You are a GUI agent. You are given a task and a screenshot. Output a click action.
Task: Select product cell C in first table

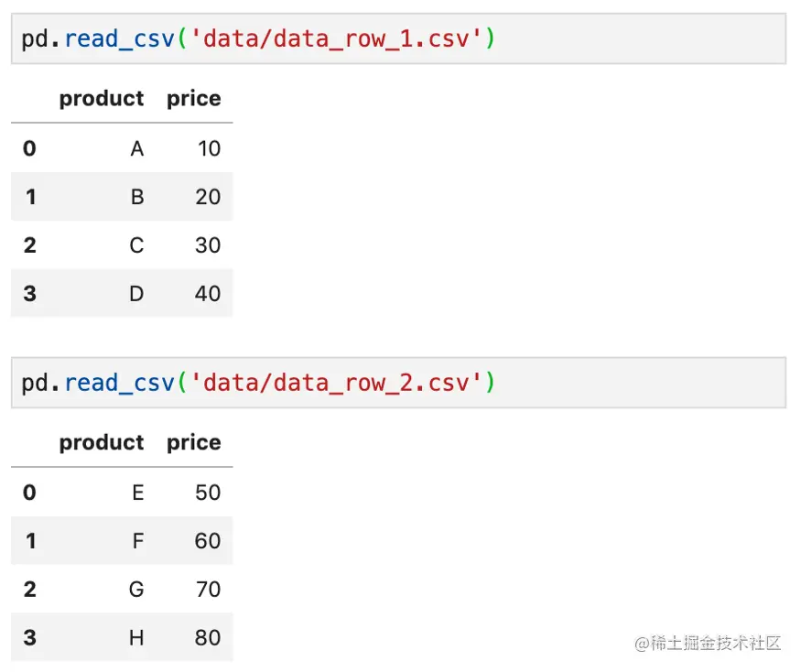point(136,245)
